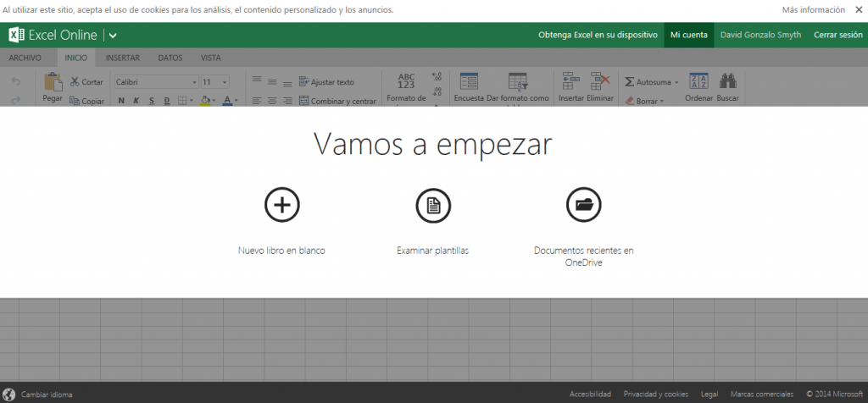The height and width of the screenshot is (403, 868).
Task: Click the Pegar clipboard icon
Action: [53, 81]
